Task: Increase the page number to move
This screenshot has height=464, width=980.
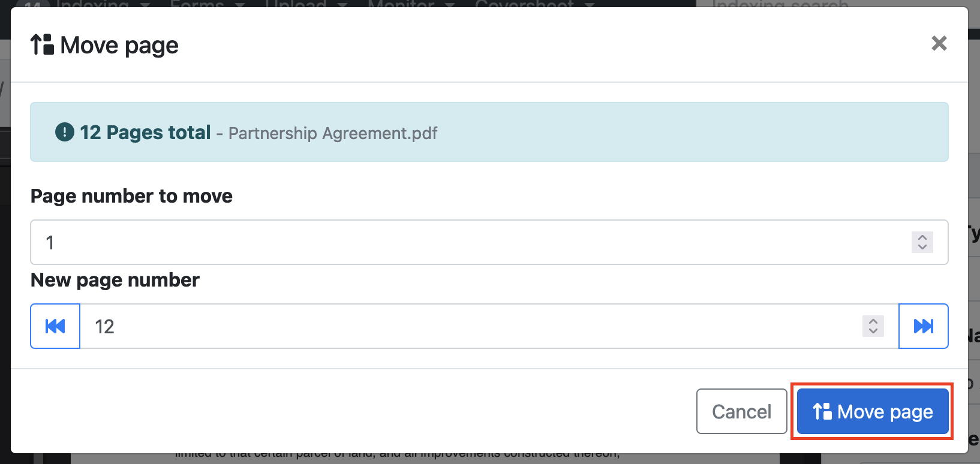Action: point(922,237)
